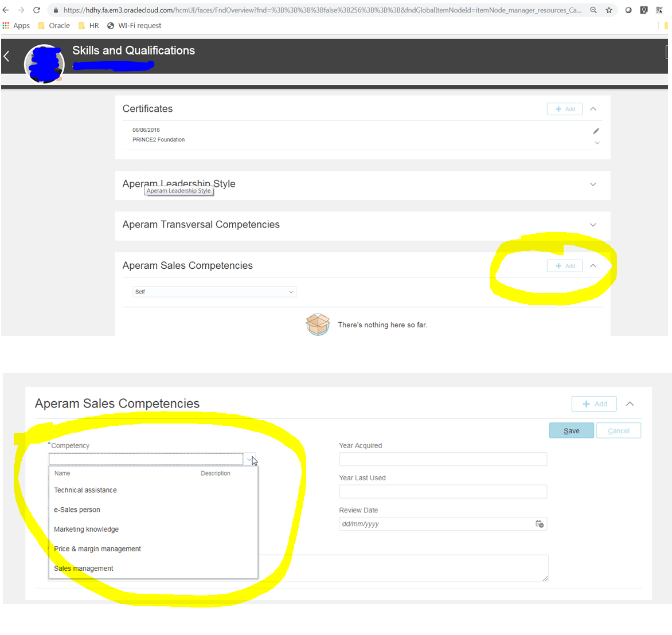Toggle the Competency dropdown arrow
This screenshot has height=635, width=672.
point(249,459)
